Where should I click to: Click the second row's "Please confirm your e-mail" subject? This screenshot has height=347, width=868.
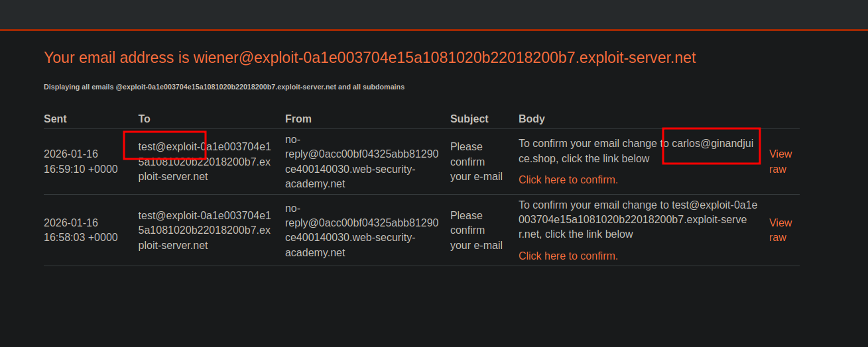pos(475,230)
